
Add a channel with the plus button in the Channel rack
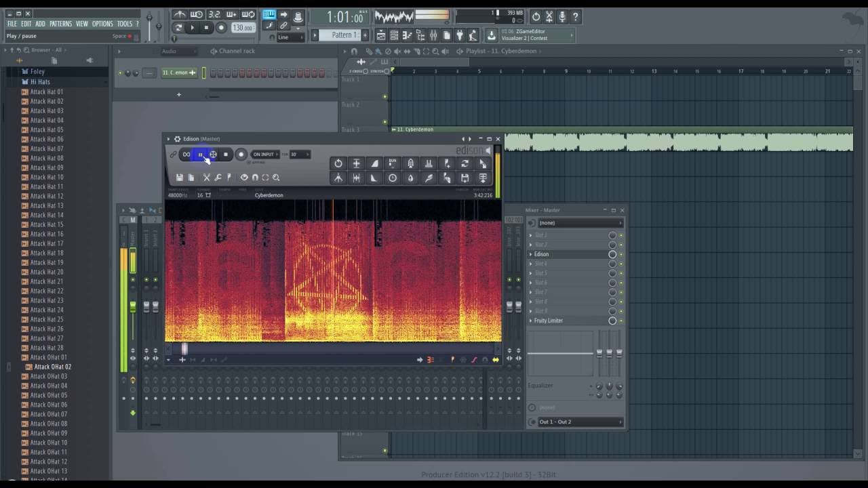(179, 95)
